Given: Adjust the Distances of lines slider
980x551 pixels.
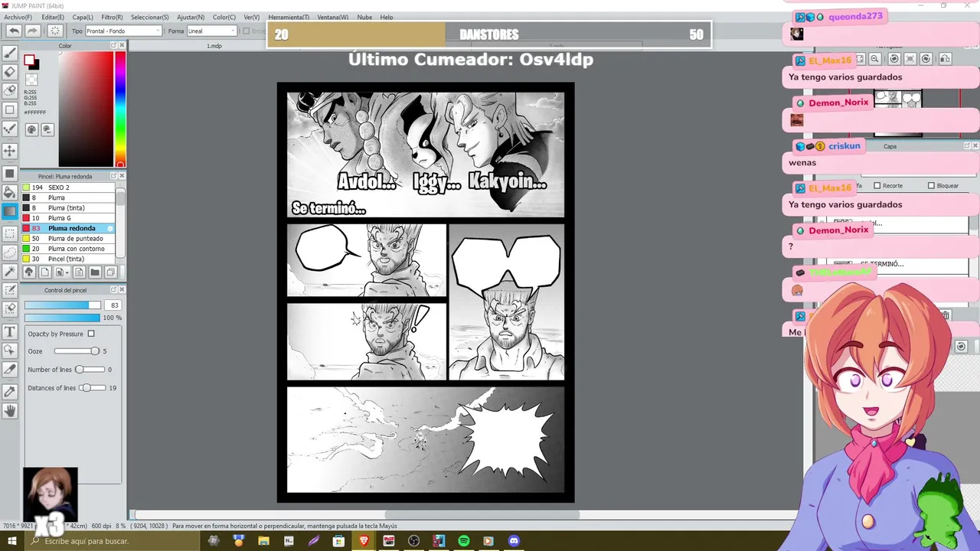Looking at the screenshot, I should coord(93,388).
